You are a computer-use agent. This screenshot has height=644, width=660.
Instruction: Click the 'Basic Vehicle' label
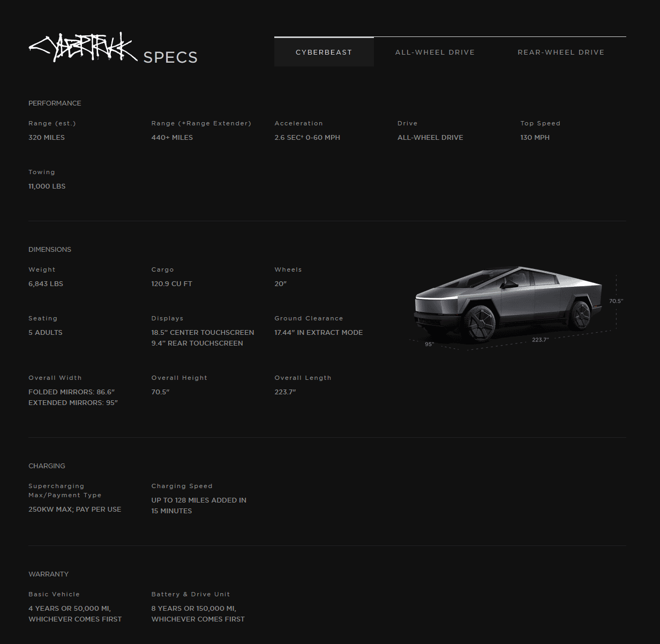point(54,594)
